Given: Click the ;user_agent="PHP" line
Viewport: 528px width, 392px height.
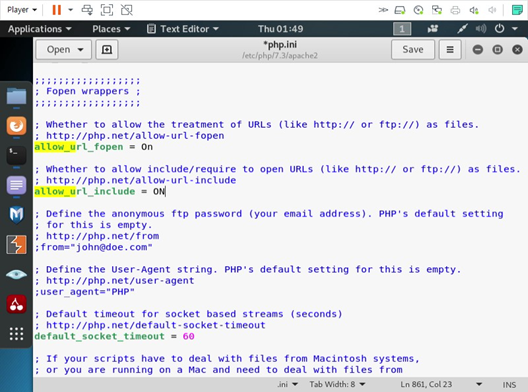Looking at the screenshot, I should [x=85, y=292].
